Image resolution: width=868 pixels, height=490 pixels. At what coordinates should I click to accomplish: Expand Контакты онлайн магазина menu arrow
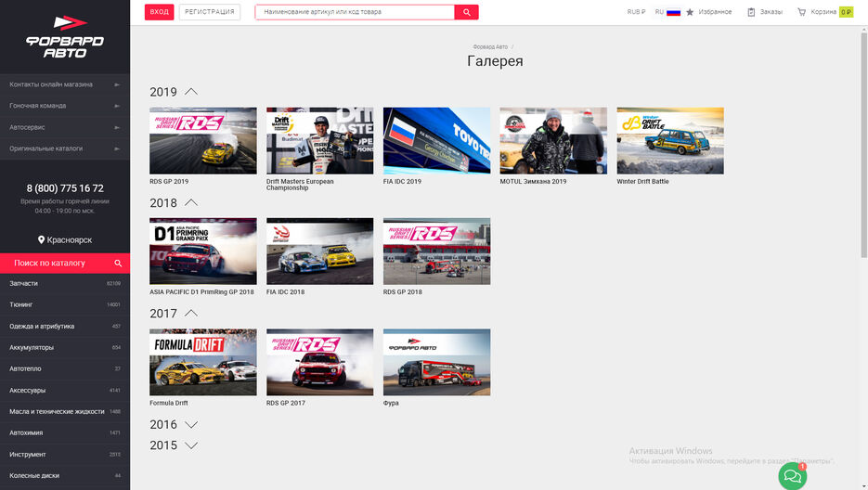tap(117, 84)
